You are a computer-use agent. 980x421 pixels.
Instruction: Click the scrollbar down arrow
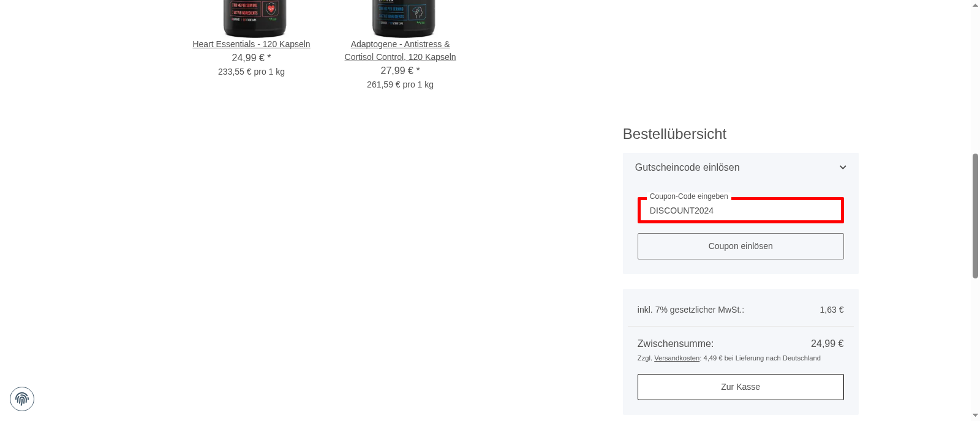coord(974,416)
